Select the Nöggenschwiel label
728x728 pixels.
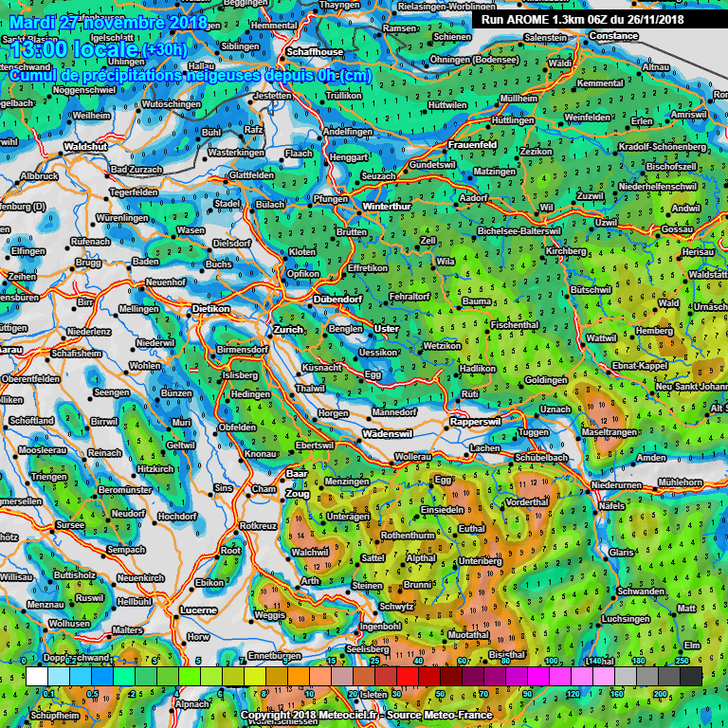(84, 90)
